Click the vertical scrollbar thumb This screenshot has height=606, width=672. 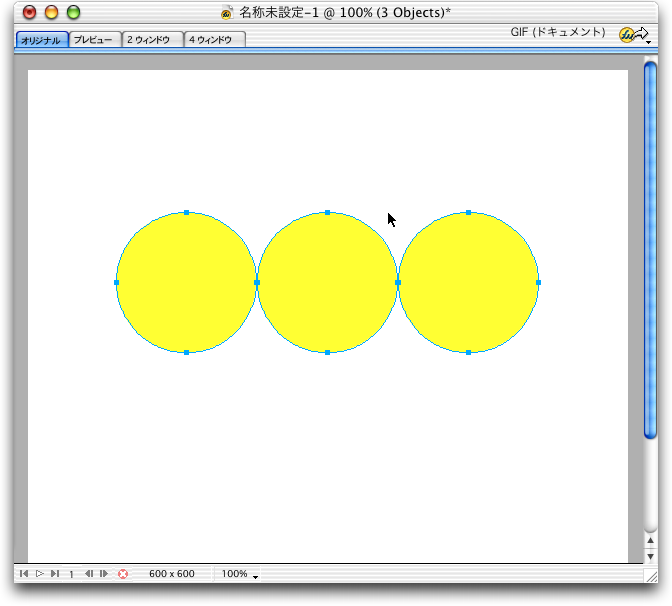click(650, 250)
